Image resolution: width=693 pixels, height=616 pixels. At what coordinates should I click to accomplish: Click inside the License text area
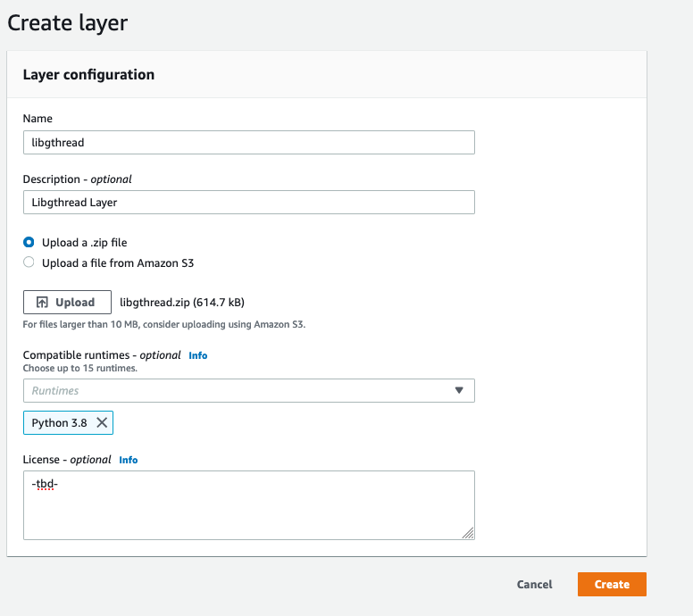(x=249, y=505)
